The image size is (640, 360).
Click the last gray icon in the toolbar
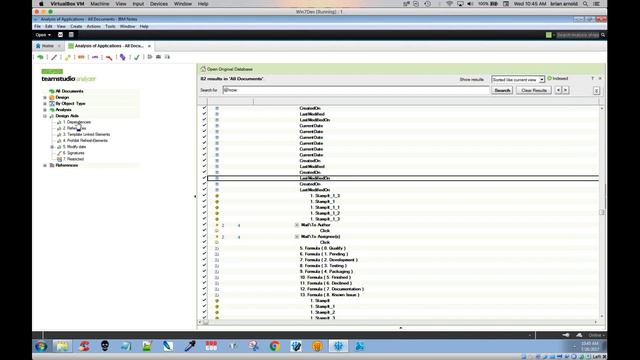(167, 57)
